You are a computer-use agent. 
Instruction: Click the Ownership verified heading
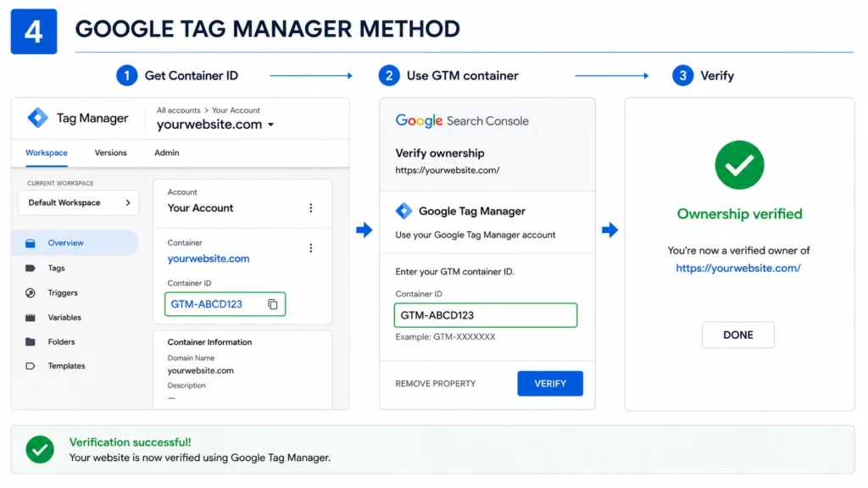(739, 213)
